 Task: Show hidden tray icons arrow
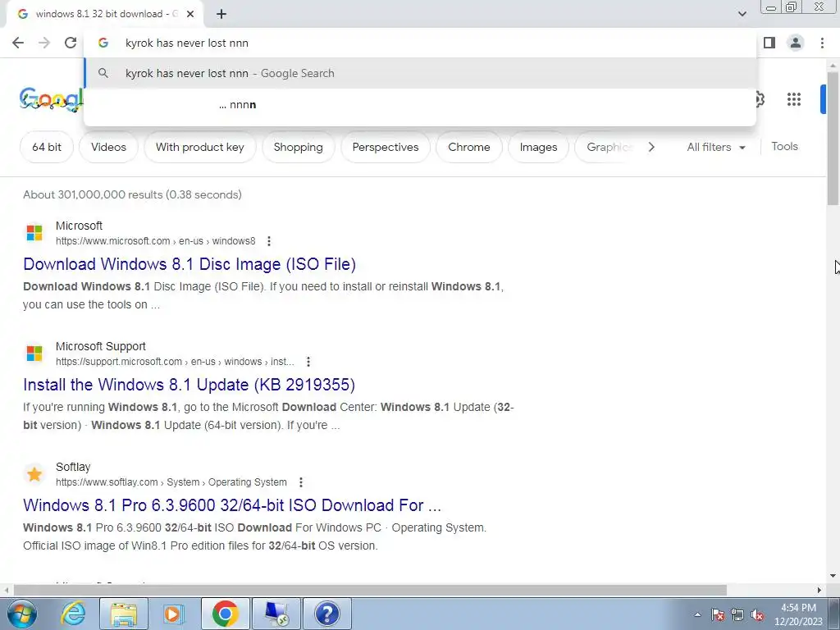pyautogui.click(x=697, y=614)
